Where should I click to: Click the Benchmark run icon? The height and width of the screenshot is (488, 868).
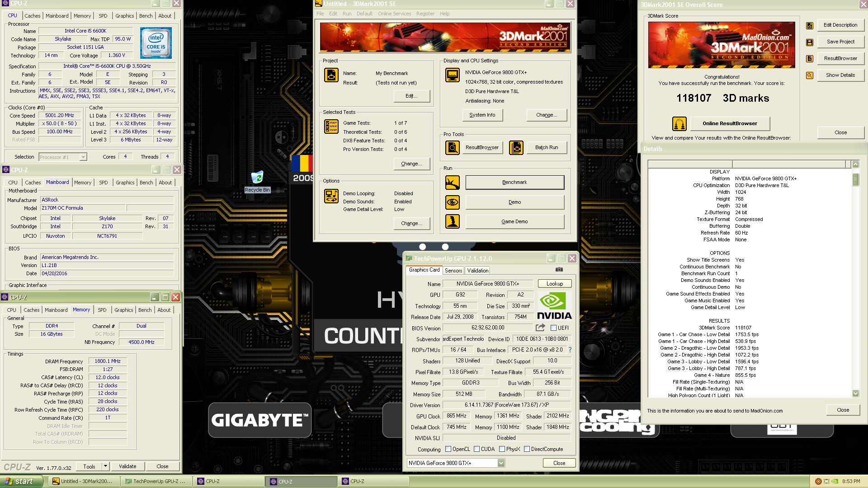coord(452,183)
